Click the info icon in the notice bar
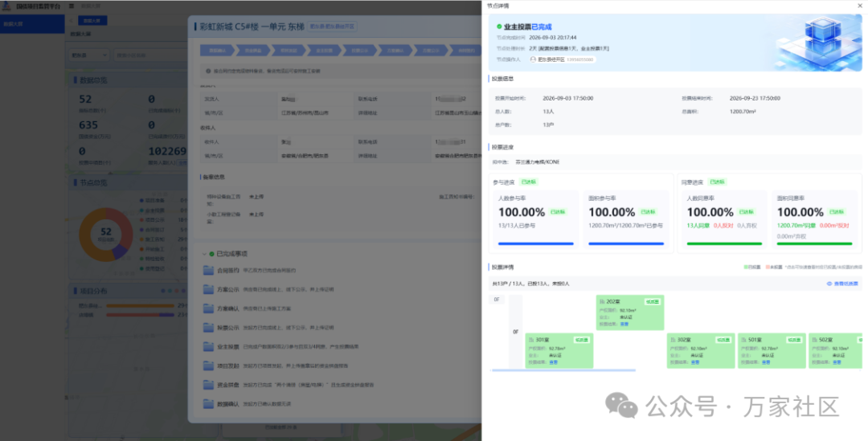This screenshot has width=868, height=441. [x=208, y=71]
